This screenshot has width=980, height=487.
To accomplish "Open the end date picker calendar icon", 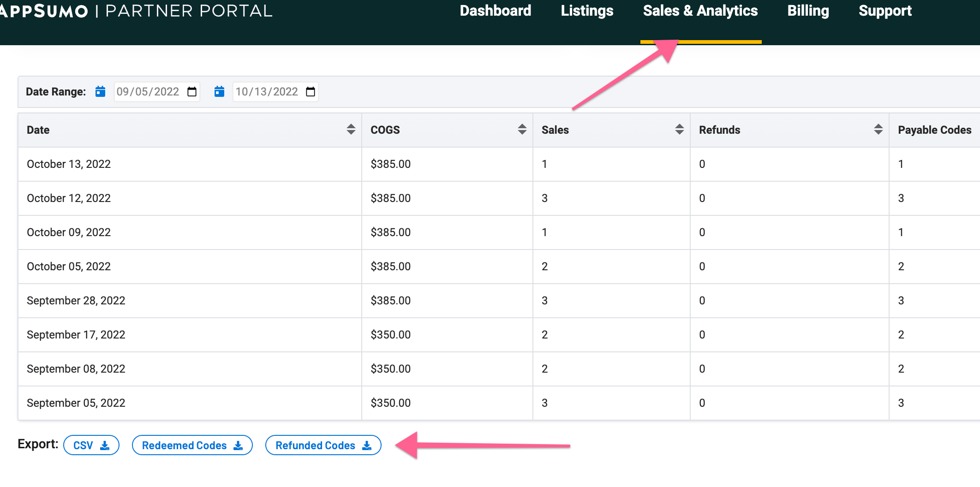I will click(311, 92).
